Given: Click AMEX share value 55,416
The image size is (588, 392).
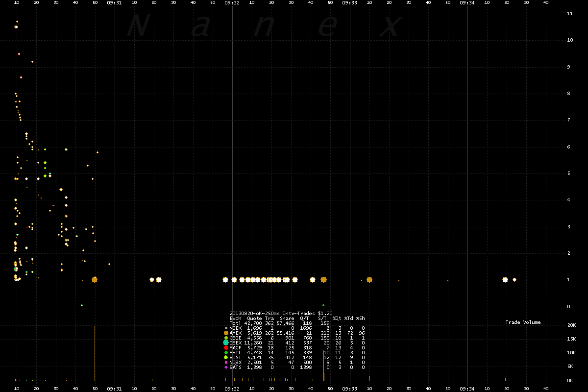Looking at the screenshot, I should click(x=285, y=333).
